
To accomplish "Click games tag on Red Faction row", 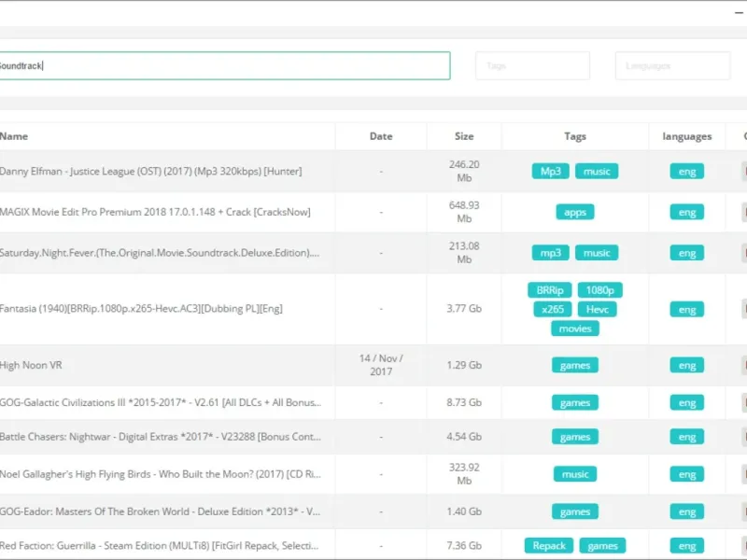I will tap(602, 546).
